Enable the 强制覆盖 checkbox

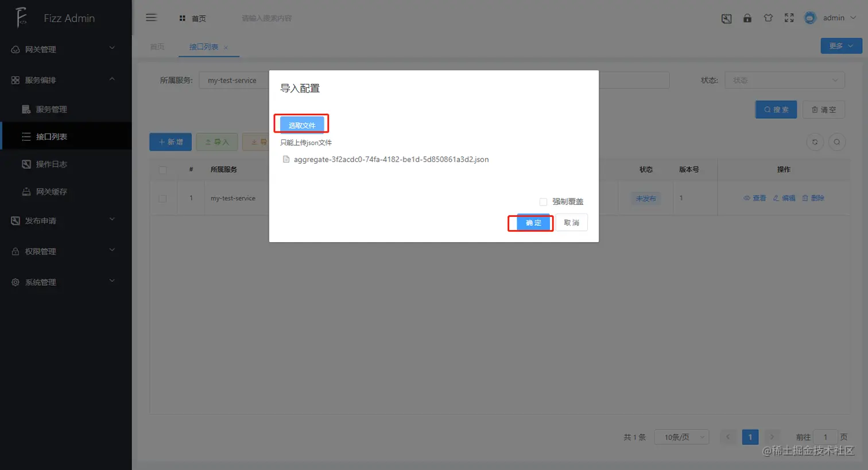click(543, 201)
